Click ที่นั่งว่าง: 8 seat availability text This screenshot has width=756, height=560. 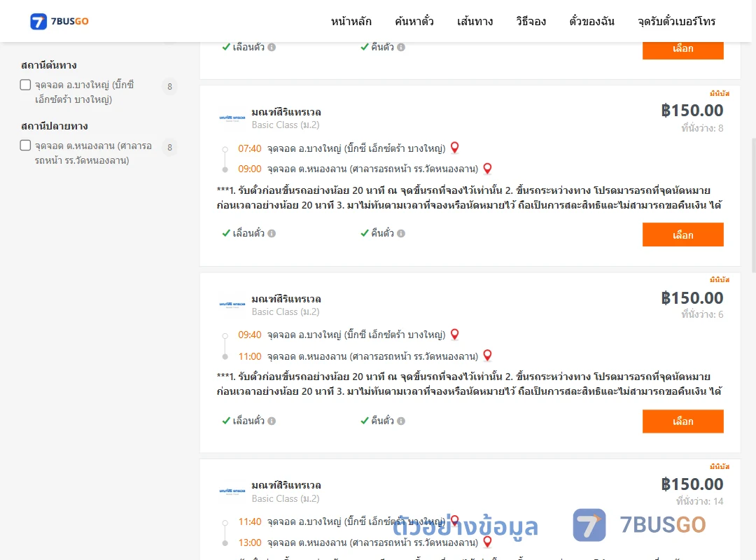pos(702,128)
